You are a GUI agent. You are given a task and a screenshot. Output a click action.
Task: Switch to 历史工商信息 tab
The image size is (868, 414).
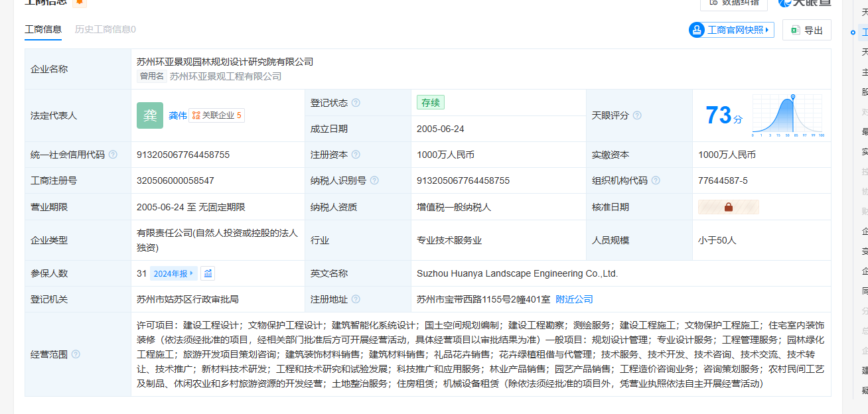pyautogui.click(x=105, y=29)
